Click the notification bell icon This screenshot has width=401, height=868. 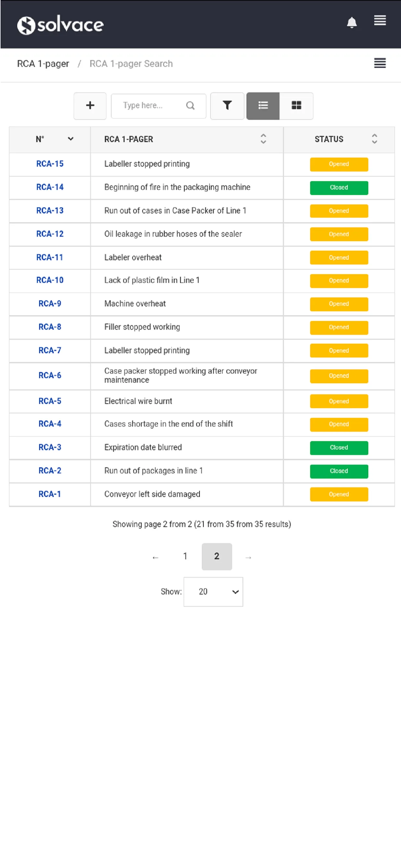(x=352, y=23)
